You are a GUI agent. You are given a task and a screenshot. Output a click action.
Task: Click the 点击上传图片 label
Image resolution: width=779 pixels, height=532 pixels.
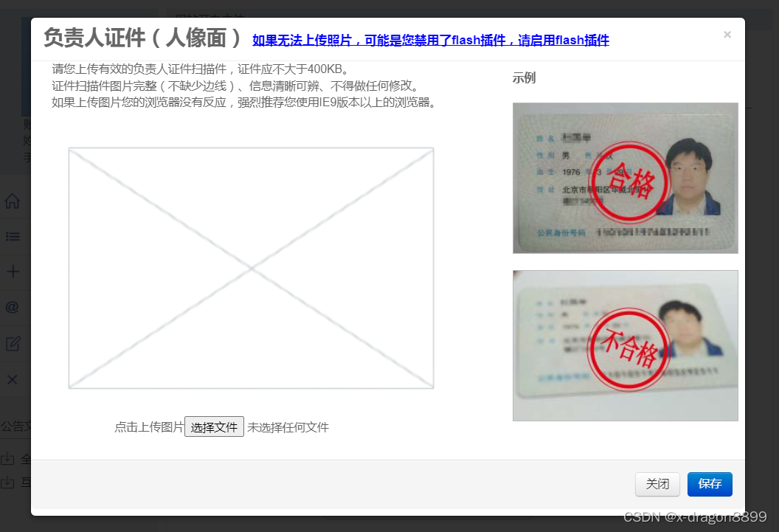149,426
